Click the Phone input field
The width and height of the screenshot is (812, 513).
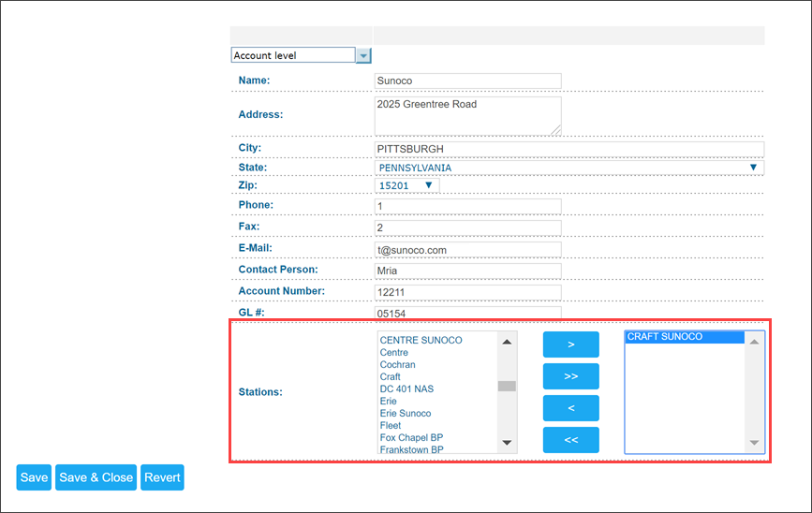coord(467,206)
